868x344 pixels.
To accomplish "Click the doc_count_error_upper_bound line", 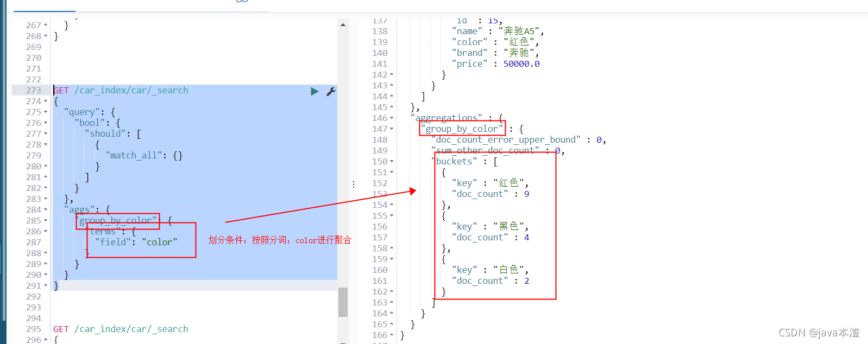I will tap(519, 140).
